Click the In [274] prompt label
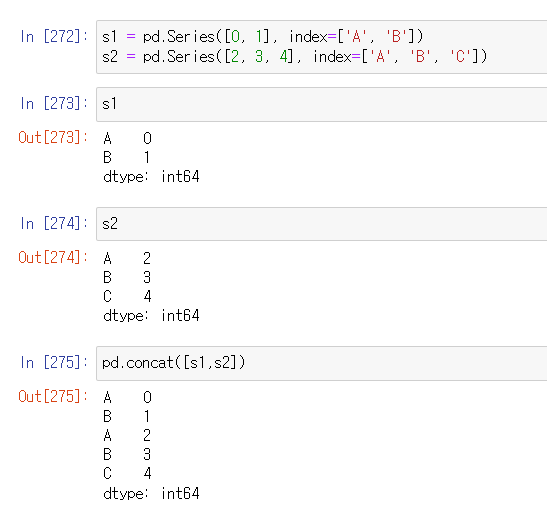Screen dimensions: 547x515 point(54,224)
